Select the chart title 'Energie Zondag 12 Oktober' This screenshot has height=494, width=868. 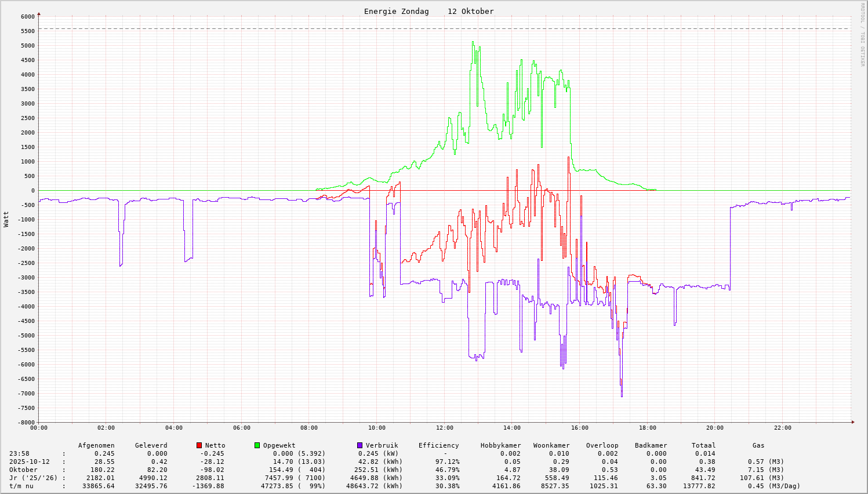pos(428,12)
